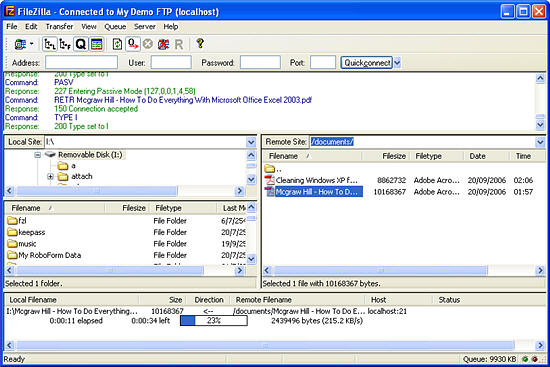Click the Port input field
The height and width of the screenshot is (367, 550).
[323, 62]
